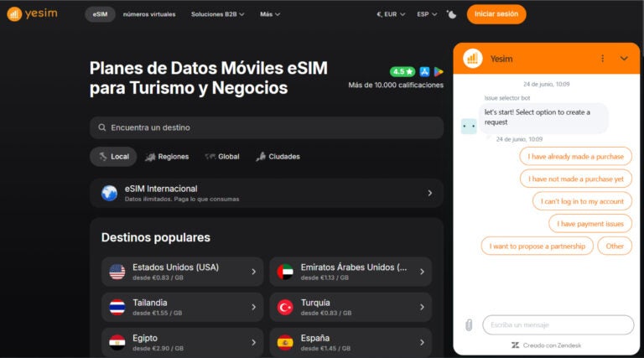Screen dimensions: 644x358
Task: Click the 'desde €1.45 / GB' price under España
Action: tap(325, 349)
